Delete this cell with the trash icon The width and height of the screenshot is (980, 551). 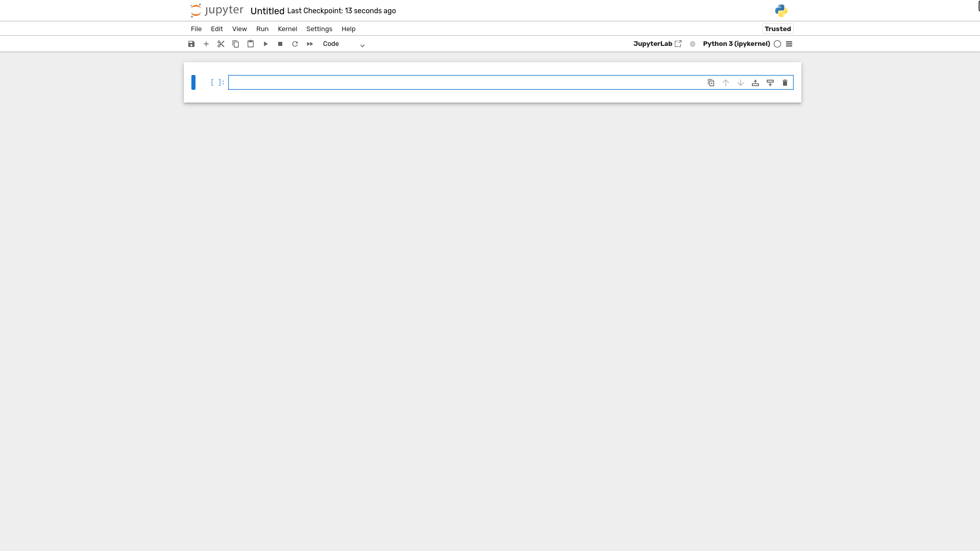click(785, 83)
